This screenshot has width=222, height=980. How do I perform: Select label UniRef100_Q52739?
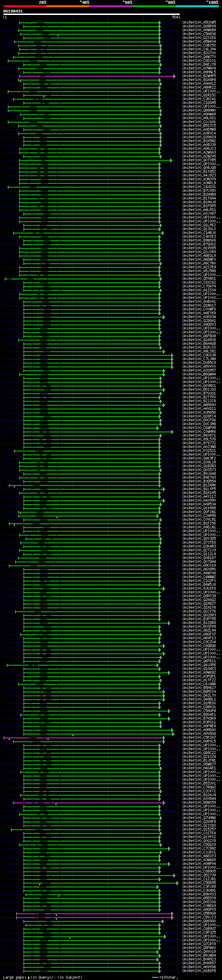pyautogui.click(x=199, y=876)
